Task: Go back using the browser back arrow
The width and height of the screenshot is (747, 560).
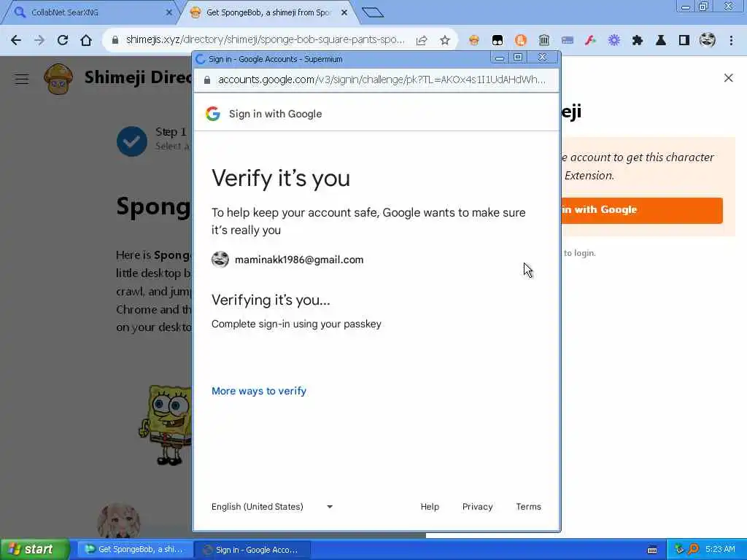Action: [x=16, y=40]
